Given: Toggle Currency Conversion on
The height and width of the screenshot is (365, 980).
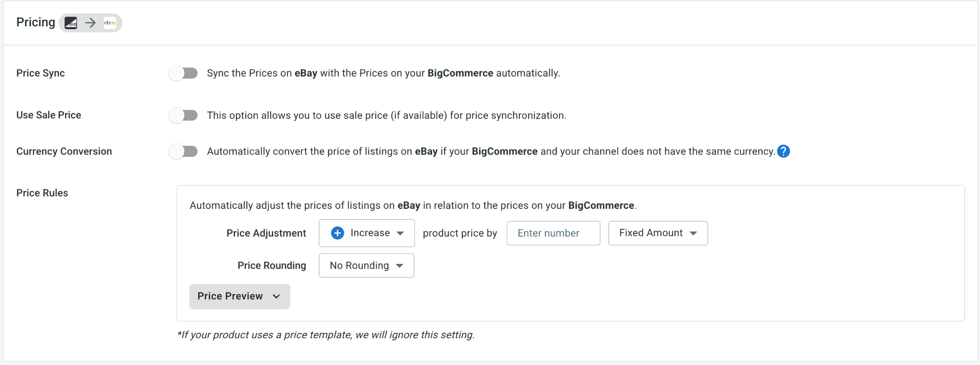Looking at the screenshot, I should (x=183, y=151).
